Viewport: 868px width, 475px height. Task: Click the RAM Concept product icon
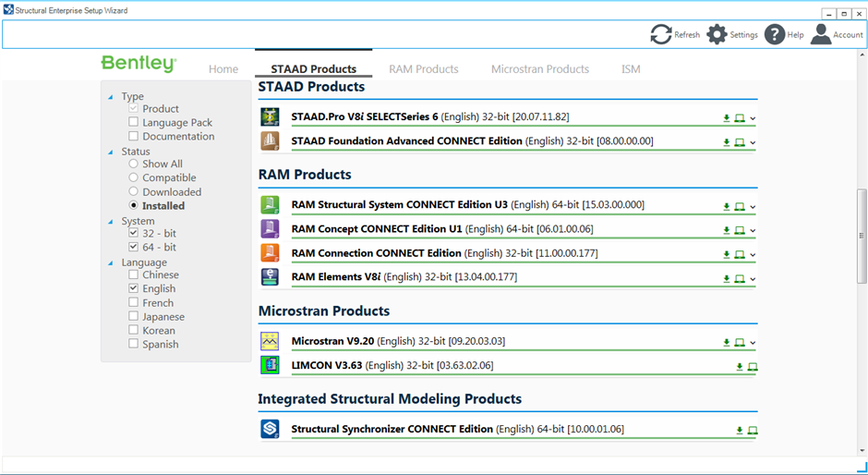coord(271,229)
